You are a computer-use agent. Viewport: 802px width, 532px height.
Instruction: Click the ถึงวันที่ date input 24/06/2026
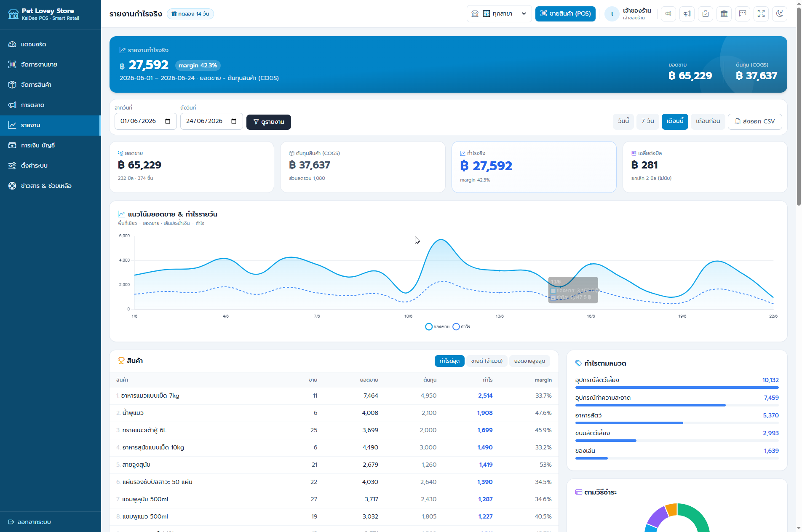point(211,121)
